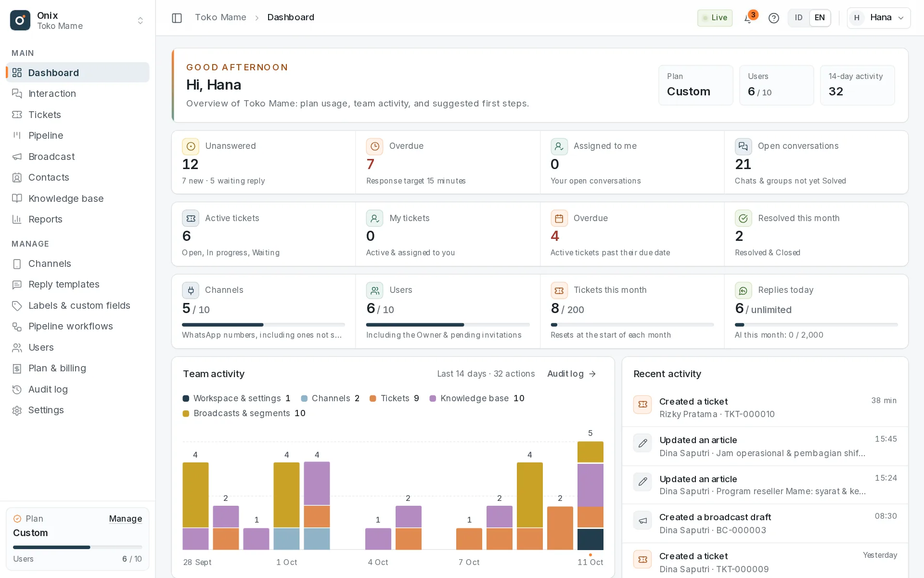Open Interaction in the sidebar
Image resolution: width=924 pixels, height=578 pixels.
[77, 93]
